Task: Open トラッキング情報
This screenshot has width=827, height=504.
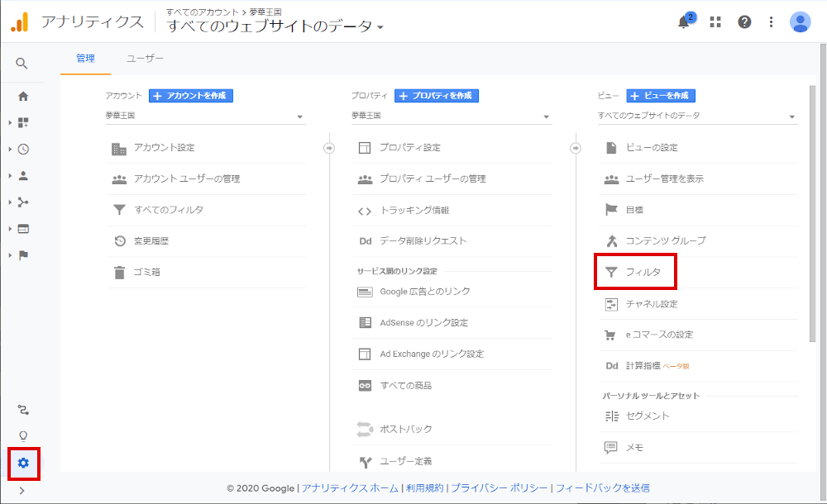Action: (x=452, y=211)
